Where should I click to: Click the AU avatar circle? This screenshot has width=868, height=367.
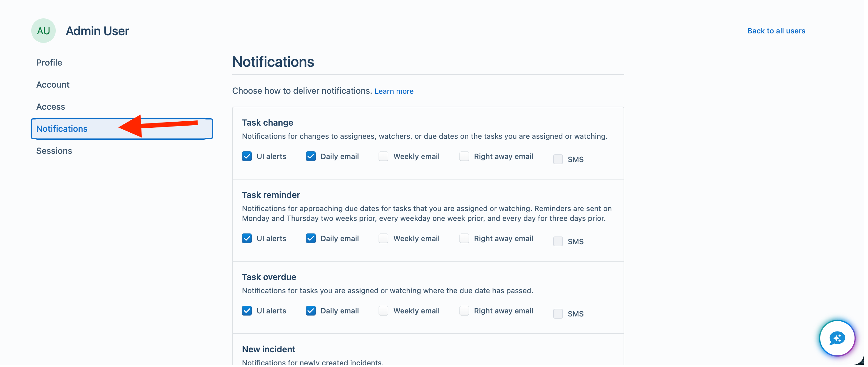click(x=43, y=31)
